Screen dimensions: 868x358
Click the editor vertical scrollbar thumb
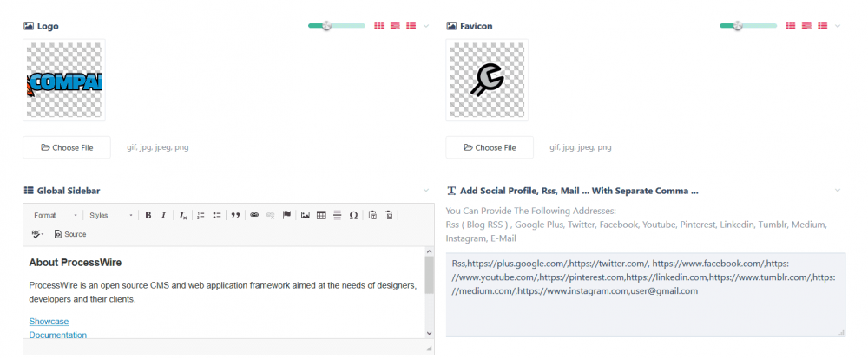tap(429, 275)
